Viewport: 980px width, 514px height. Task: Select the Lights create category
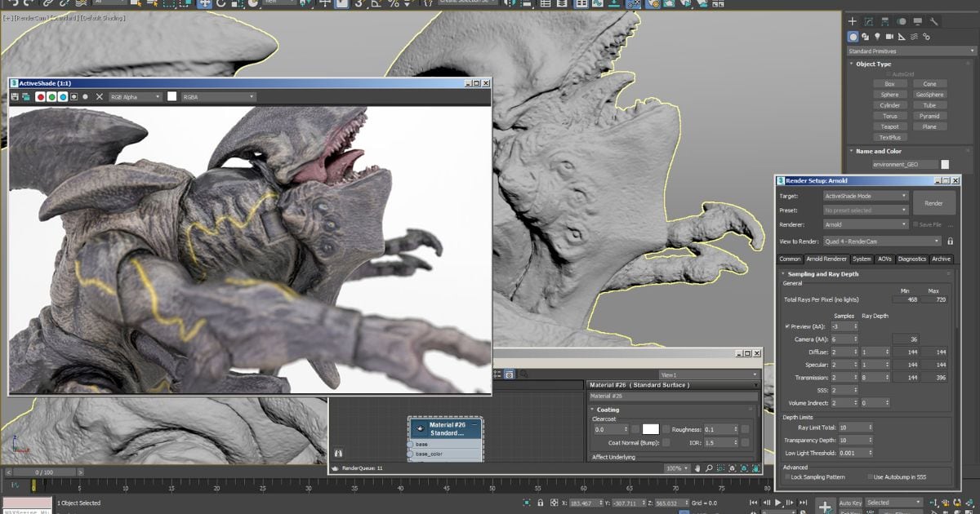(877, 37)
